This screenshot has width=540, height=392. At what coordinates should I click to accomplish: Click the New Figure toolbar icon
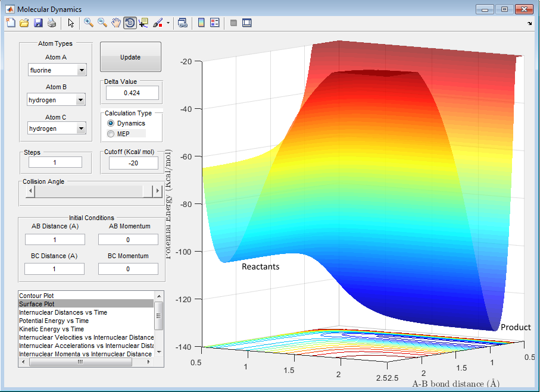coord(10,23)
